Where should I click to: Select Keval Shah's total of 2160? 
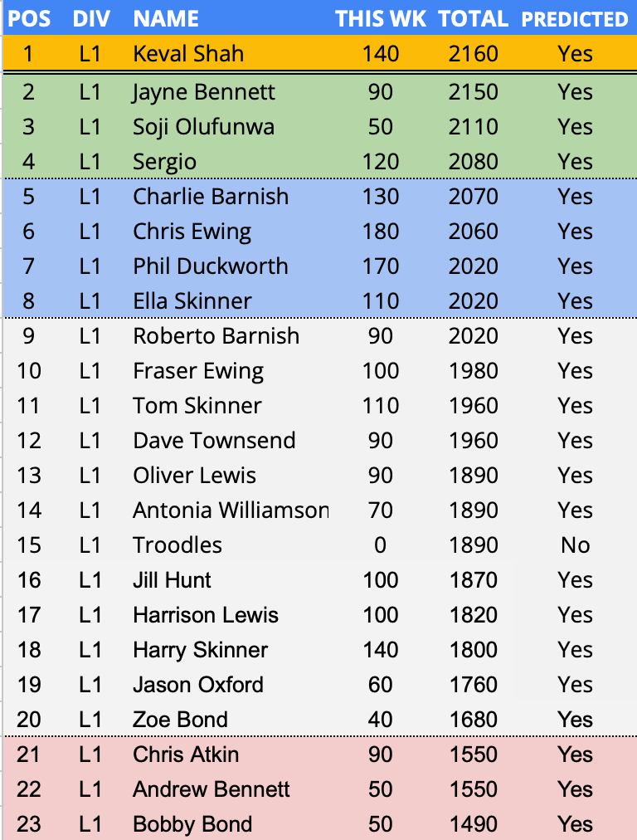click(x=473, y=54)
